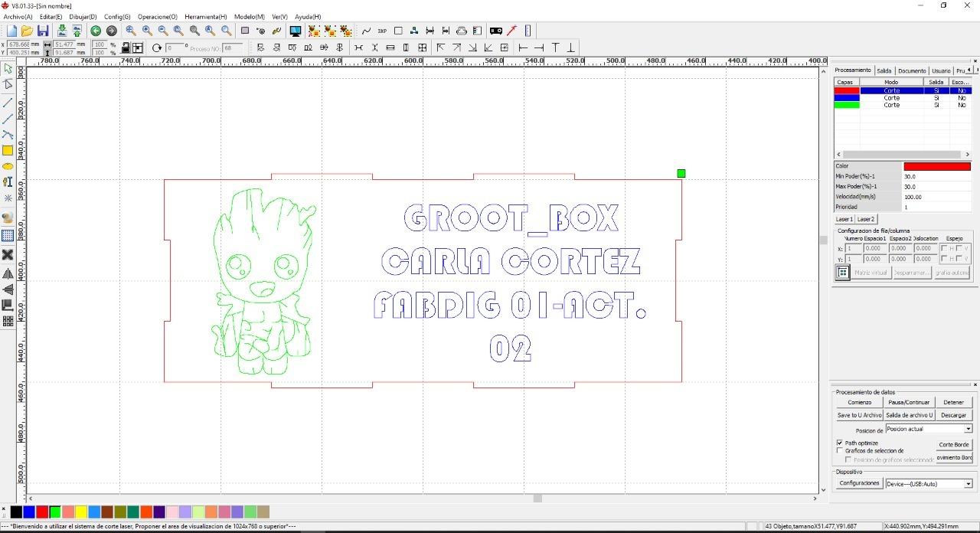Screen dimensions: 980x533
Task: Click the array matrix icon beside Matriz virtual
Action: [842, 273]
